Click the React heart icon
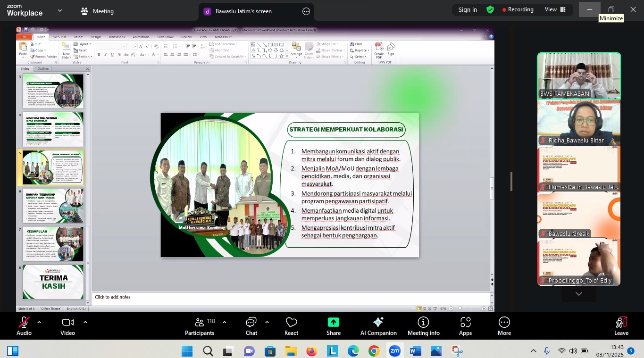The width and height of the screenshot is (644, 358). tap(291, 326)
